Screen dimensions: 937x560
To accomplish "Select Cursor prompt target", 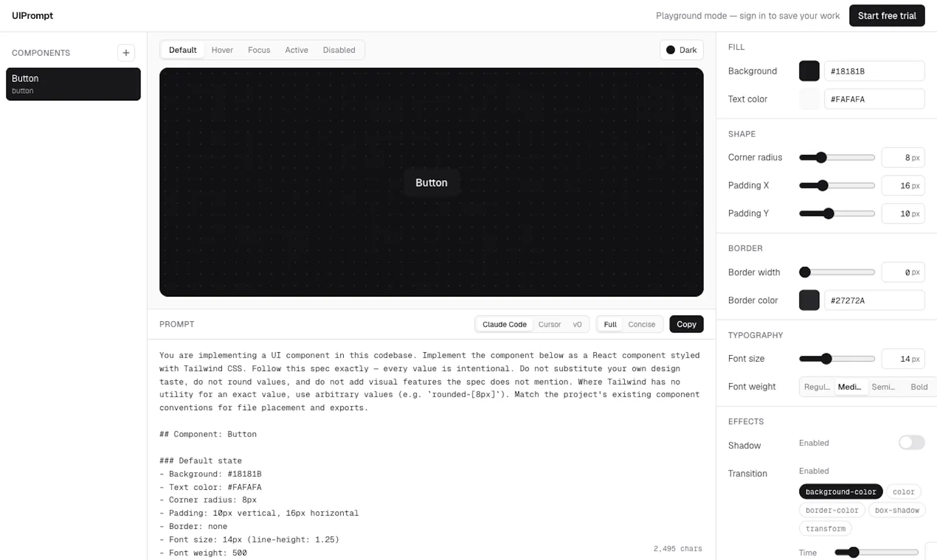I will [549, 324].
